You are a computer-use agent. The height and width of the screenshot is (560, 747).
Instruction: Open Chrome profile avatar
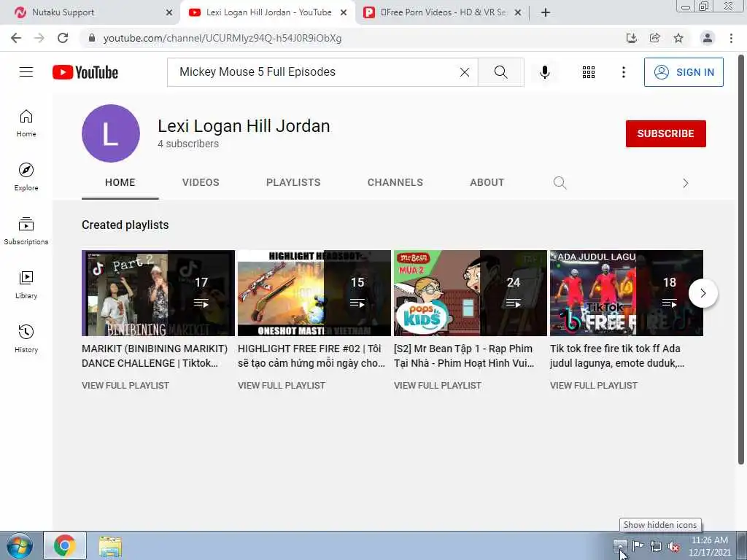[708, 38]
